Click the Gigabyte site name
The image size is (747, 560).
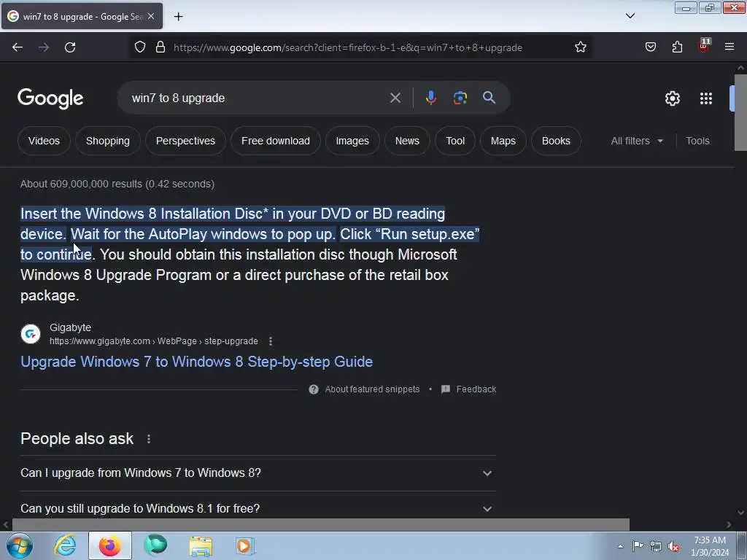pyautogui.click(x=70, y=327)
